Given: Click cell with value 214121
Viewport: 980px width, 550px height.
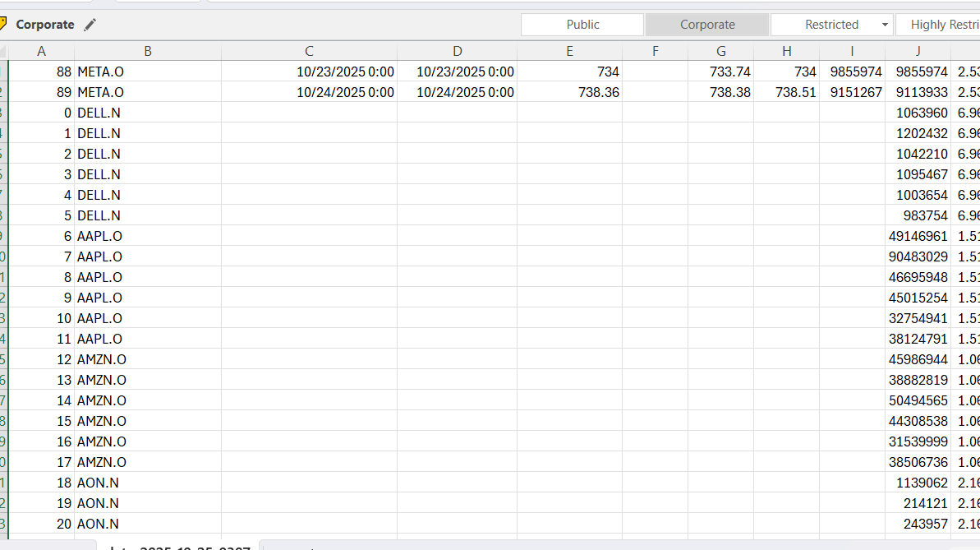Looking at the screenshot, I should [x=918, y=504].
